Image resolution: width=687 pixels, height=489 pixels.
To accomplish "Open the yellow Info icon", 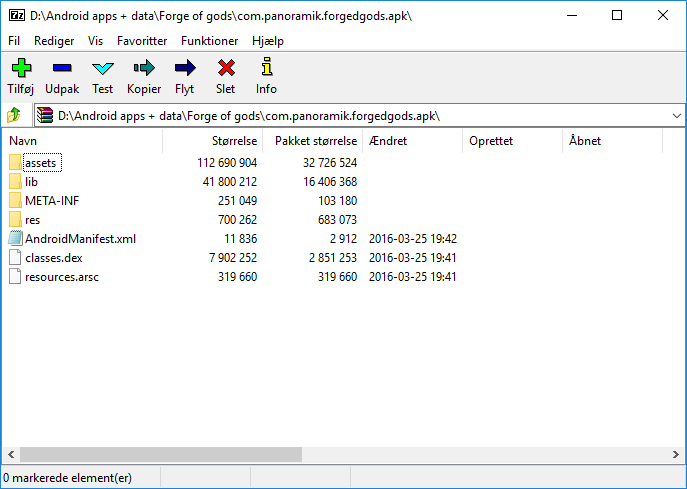I will [x=266, y=69].
